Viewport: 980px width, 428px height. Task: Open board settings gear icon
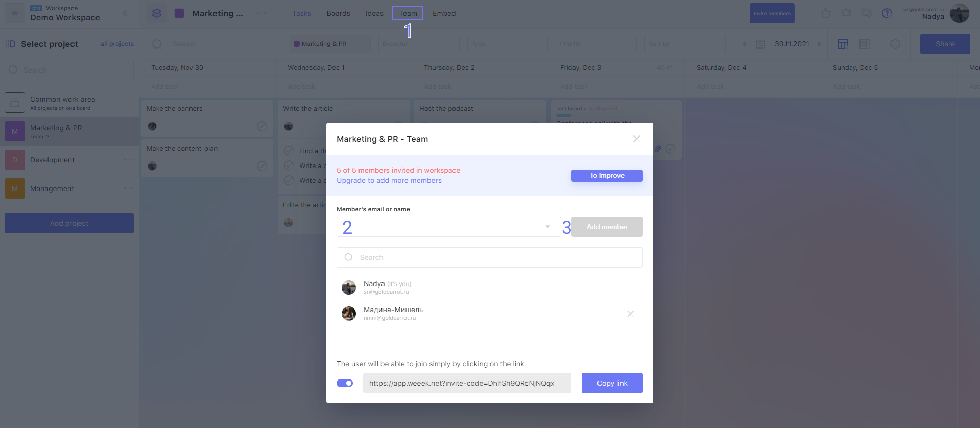pos(895,44)
